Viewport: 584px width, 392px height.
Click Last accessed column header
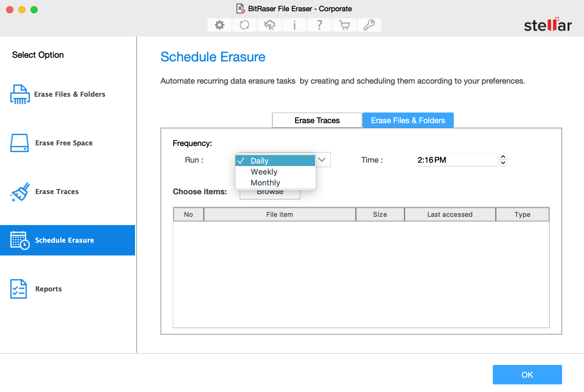coord(450,214)
